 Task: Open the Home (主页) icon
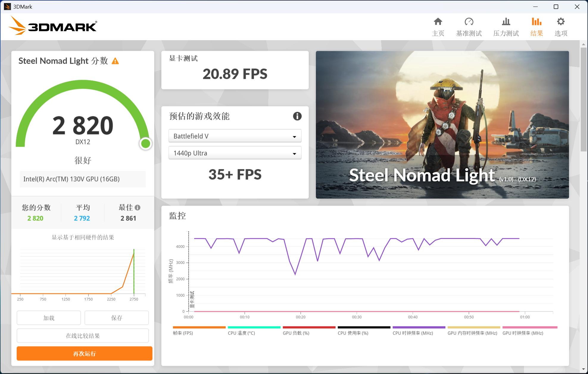click(438, 22)
